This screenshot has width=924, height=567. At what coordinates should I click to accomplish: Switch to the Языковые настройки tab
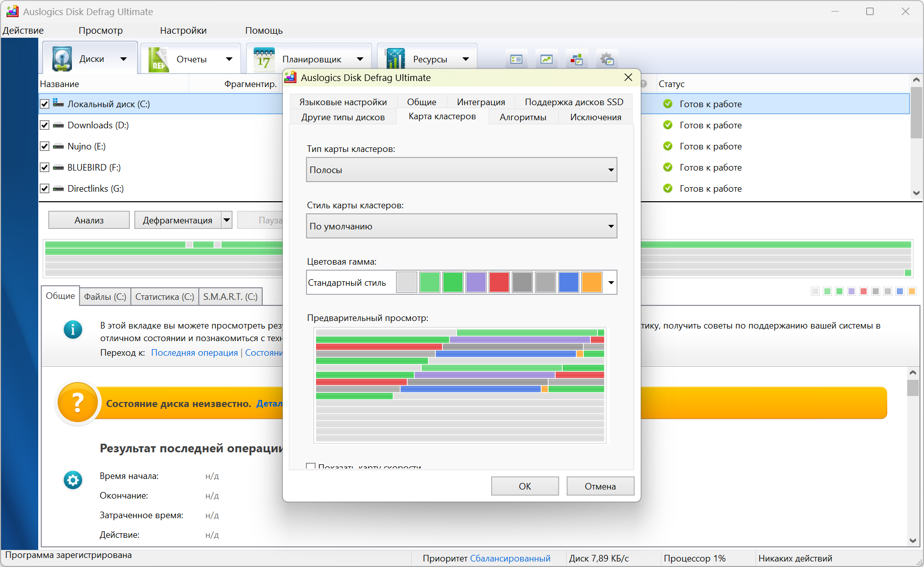(x=343, y=102)
